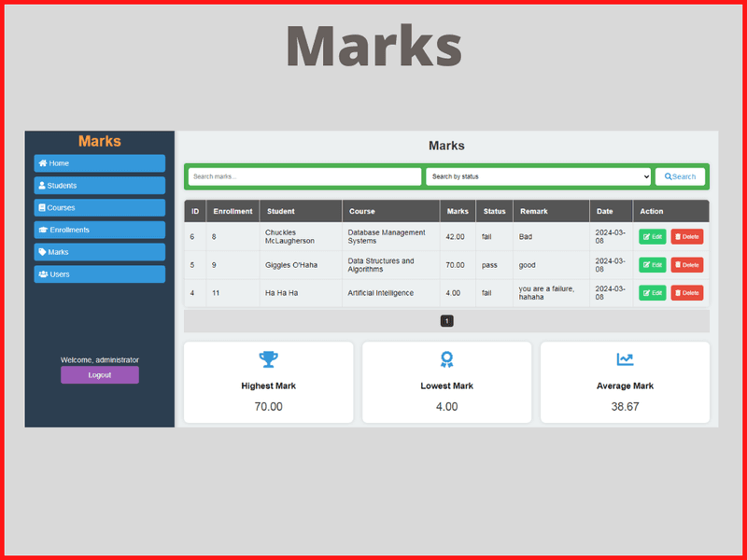Go to pagination page 1
The width and height of the screenshot is (747, 560).
point(446,321)
